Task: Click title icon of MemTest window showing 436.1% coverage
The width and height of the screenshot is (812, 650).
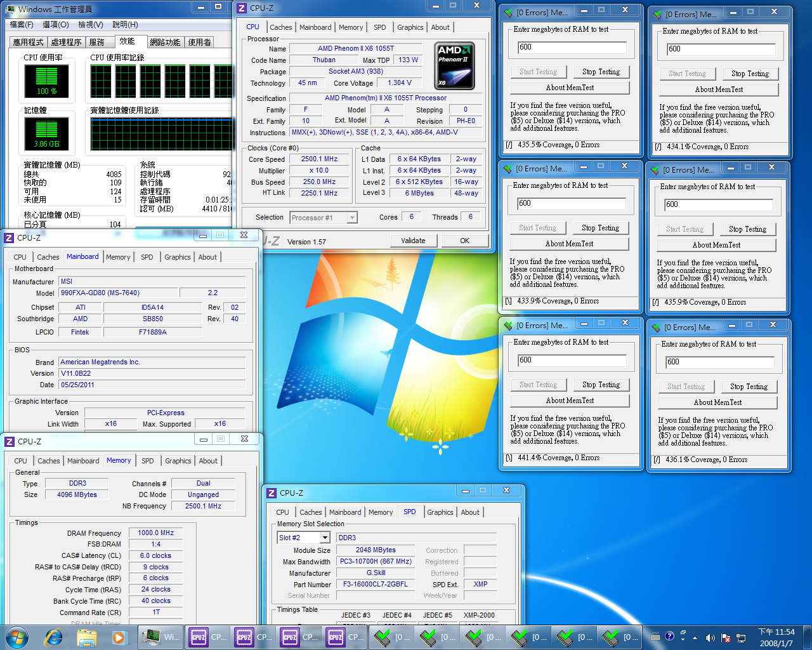Action: [x=656, y=327]
